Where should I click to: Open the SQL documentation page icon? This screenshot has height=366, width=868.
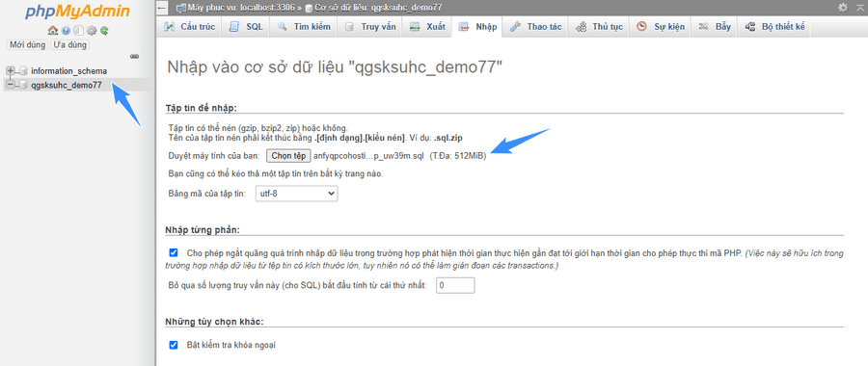79,31
